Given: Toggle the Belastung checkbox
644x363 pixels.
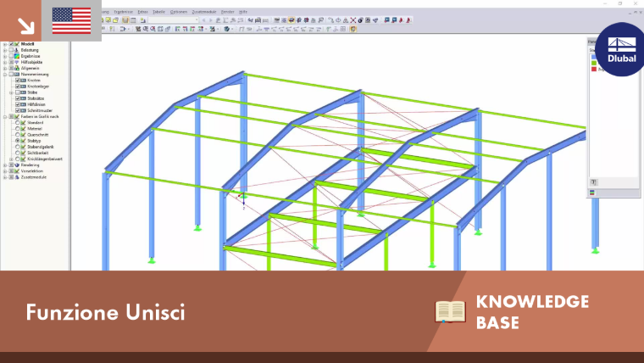Looking at the screenshot, I should pyautogui.click(x=11, y=50).
